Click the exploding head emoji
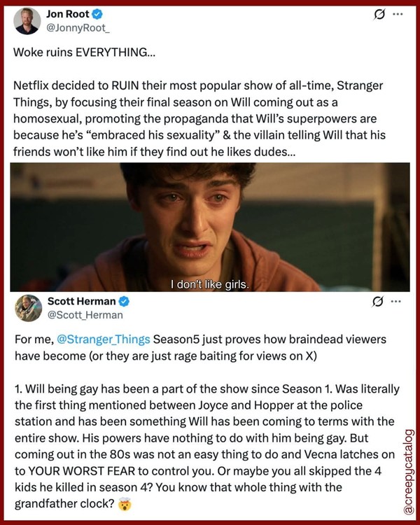This screenshot has width=420, height=525. (x=125, y=504)
